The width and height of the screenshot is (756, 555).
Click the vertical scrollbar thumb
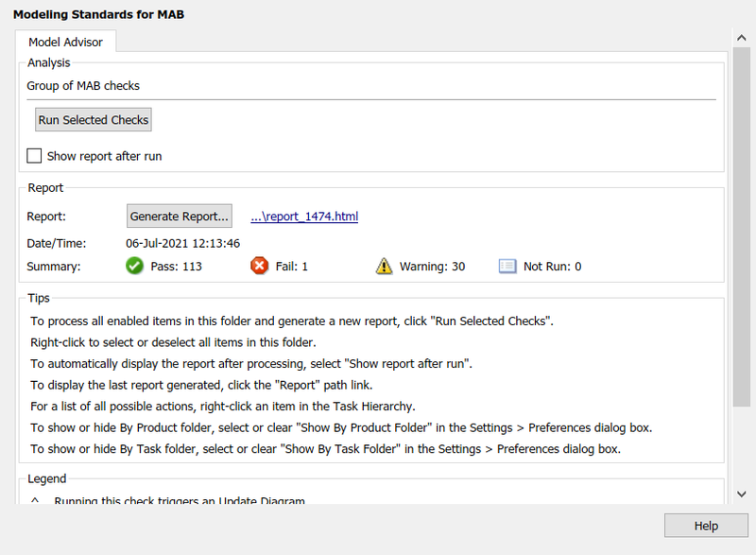742,227
